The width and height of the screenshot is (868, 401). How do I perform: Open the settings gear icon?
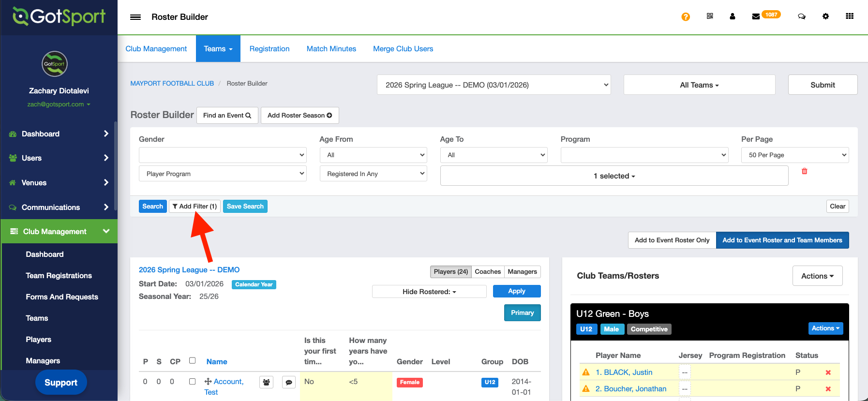click(x=825, y=16)
